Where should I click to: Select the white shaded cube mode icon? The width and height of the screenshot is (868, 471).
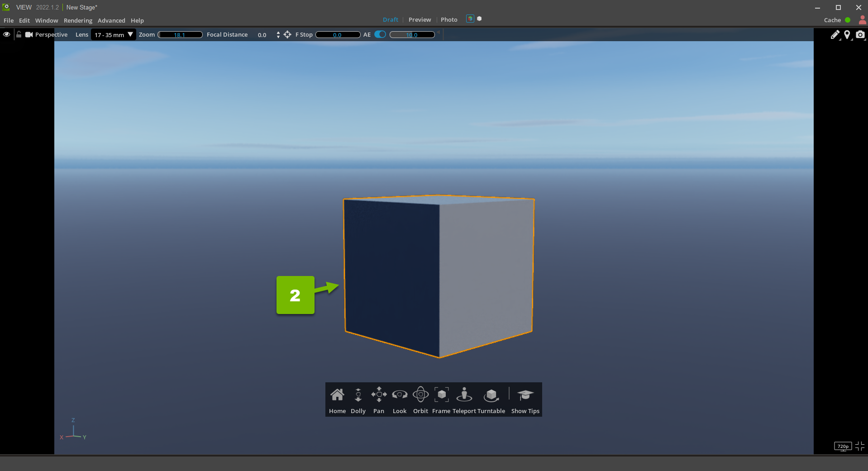[x=479, y=19]
